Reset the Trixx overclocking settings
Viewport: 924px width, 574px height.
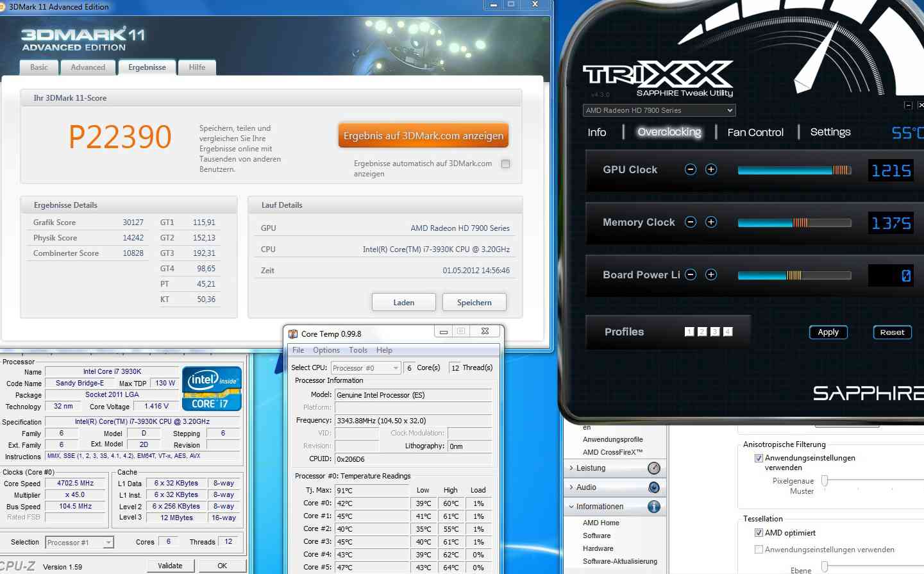point(892,332)
